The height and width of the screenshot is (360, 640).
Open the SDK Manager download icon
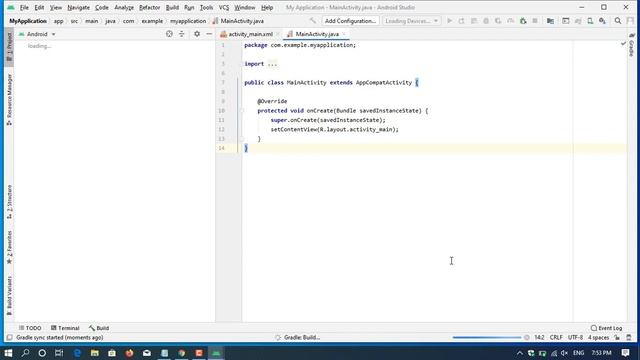[x=602, y=21]
